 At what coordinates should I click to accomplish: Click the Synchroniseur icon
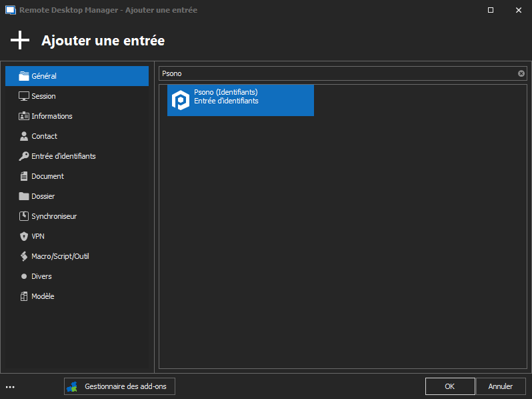24,216
